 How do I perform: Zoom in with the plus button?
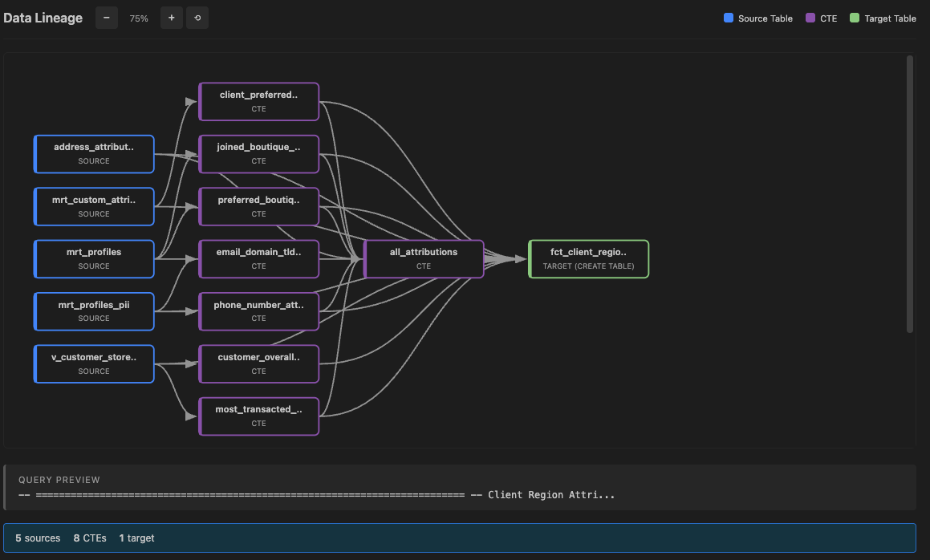[x=172, y=18]
